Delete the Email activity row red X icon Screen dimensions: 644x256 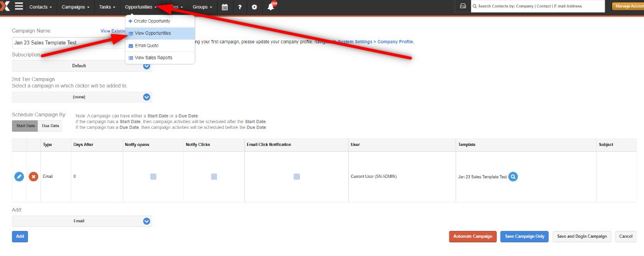34,176
